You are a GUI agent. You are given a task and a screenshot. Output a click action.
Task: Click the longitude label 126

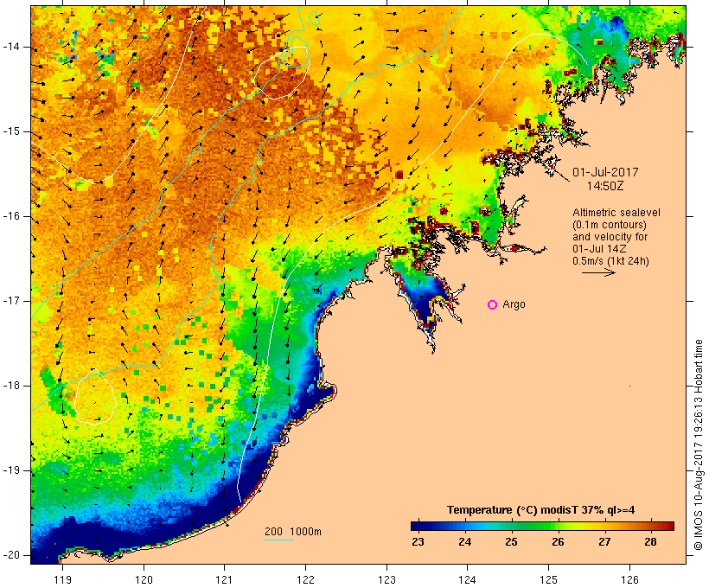[629, 579]
